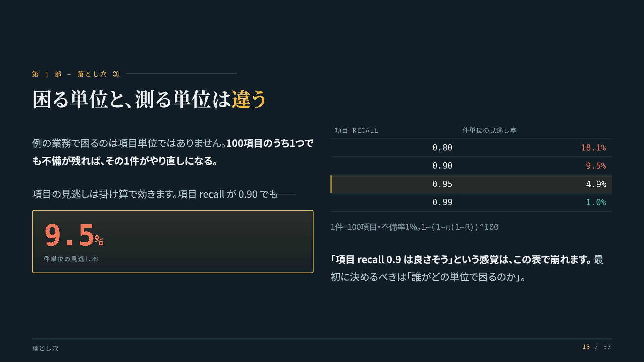
Task: Click the footer label 落とし穴
Action: tap(45, 348)
